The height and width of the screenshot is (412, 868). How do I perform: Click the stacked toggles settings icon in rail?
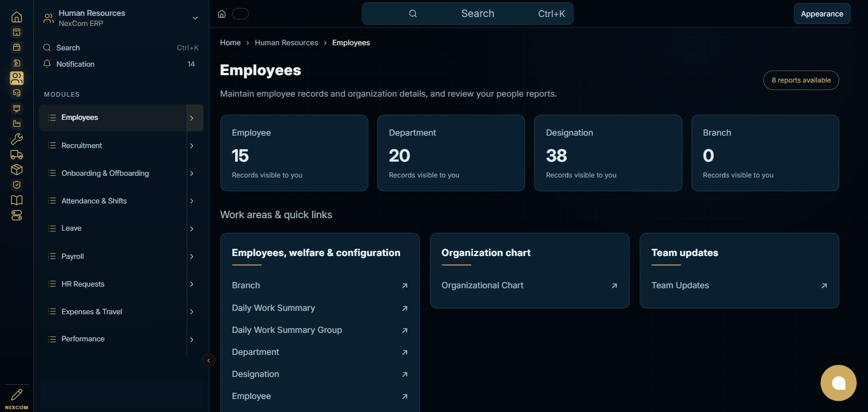pyautogui.click(x=17, y=215)
